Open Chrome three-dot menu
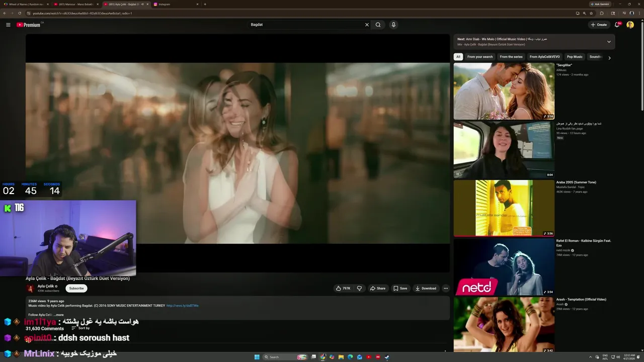This screenshot has height=362, width=644. click(x=639, y=13)
